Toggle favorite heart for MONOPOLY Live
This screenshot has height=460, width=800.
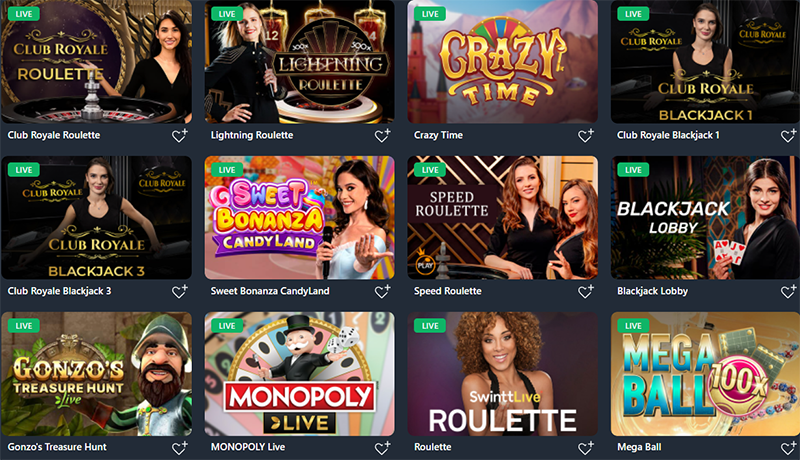(x=382, y=448)
